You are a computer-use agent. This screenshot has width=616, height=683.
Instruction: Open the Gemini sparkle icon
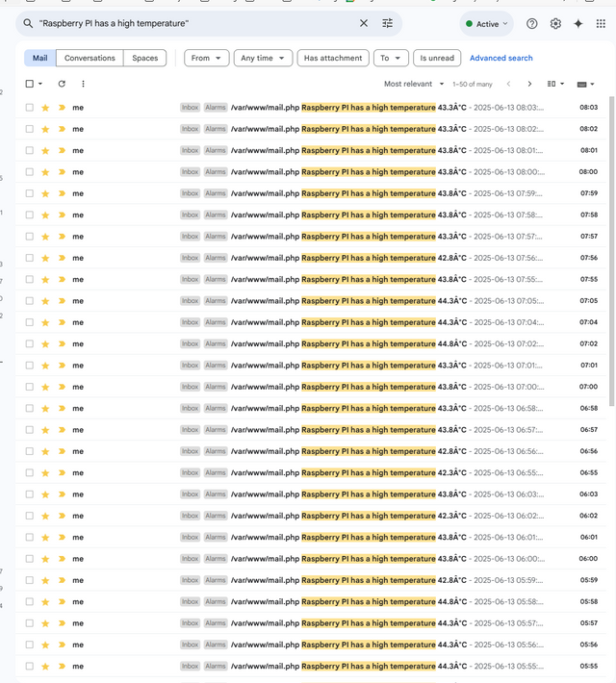tap(578, 24)
